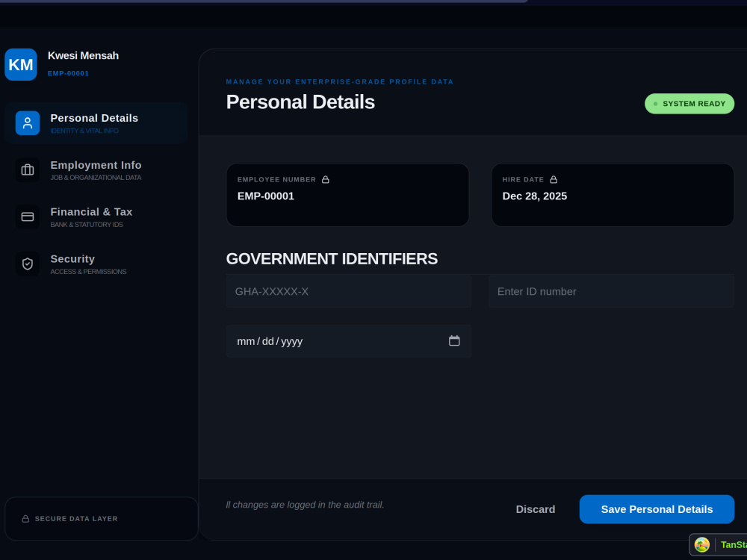Click the Manage Your Enterprise-Grade Profile Data caption
This screenshot has width=747, height=560.
coord(340,82)
